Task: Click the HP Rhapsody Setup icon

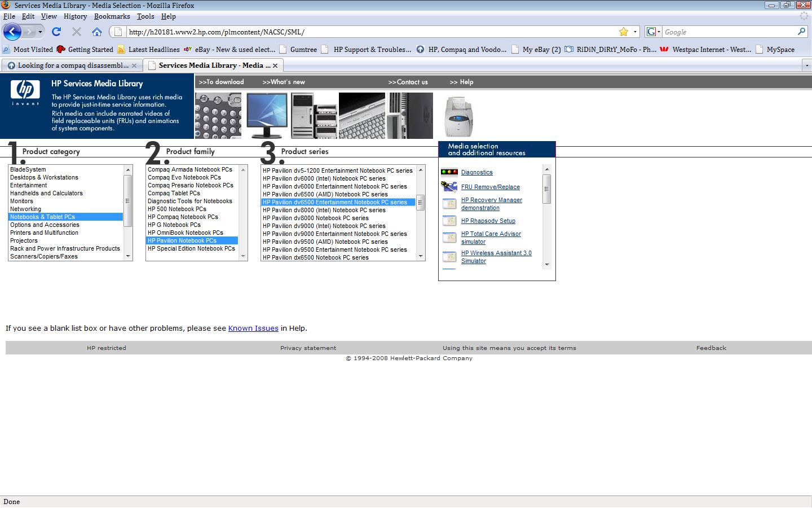Action: [449, 221]
